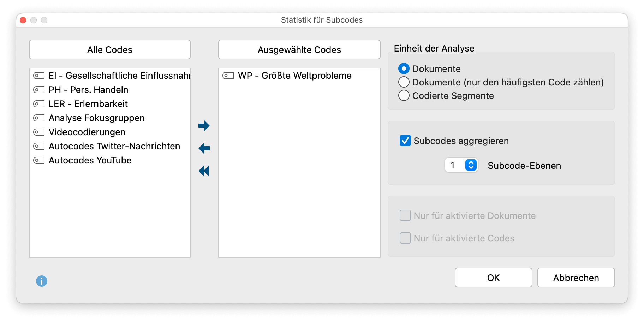Click the code icon beside Videocodierungen

(x=39, y=132)
